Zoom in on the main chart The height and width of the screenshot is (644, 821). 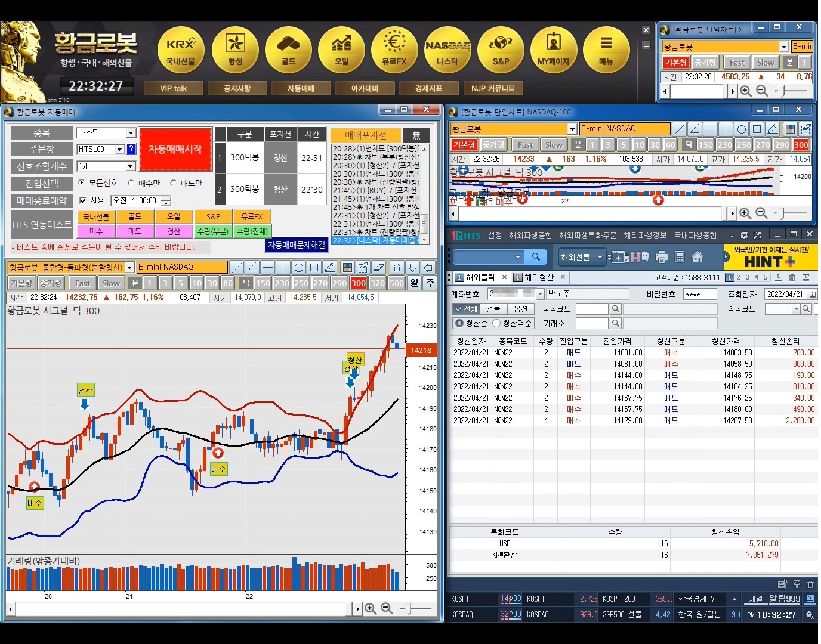tap(371, 608)
